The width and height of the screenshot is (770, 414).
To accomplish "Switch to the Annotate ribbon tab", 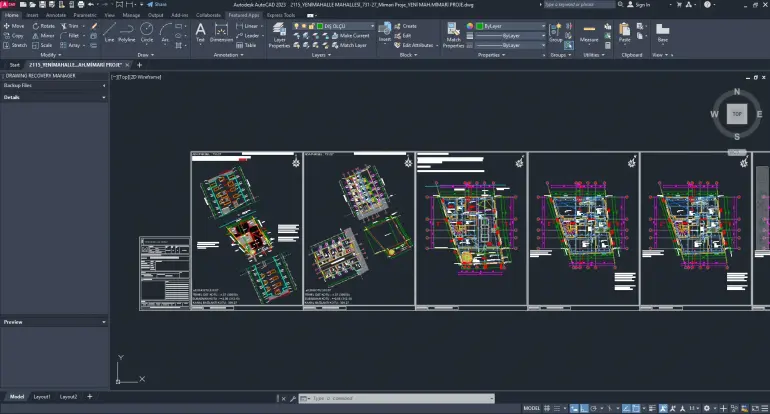I will tap(56, 16).
